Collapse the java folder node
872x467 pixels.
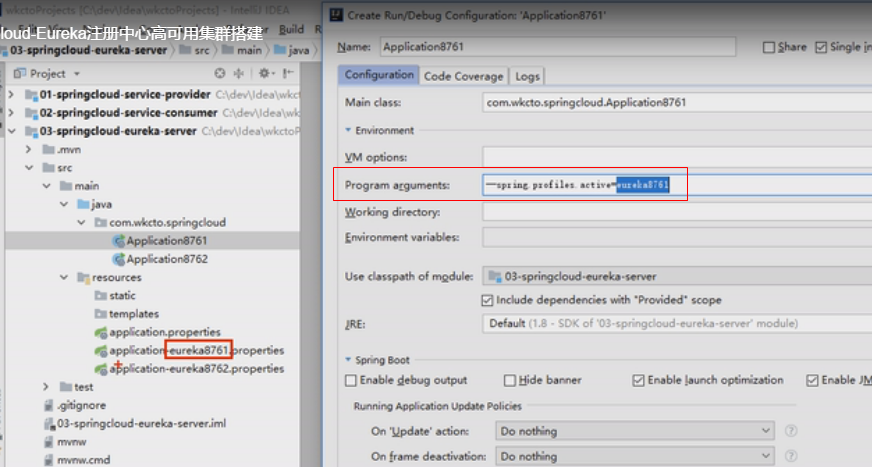point(64,204)
